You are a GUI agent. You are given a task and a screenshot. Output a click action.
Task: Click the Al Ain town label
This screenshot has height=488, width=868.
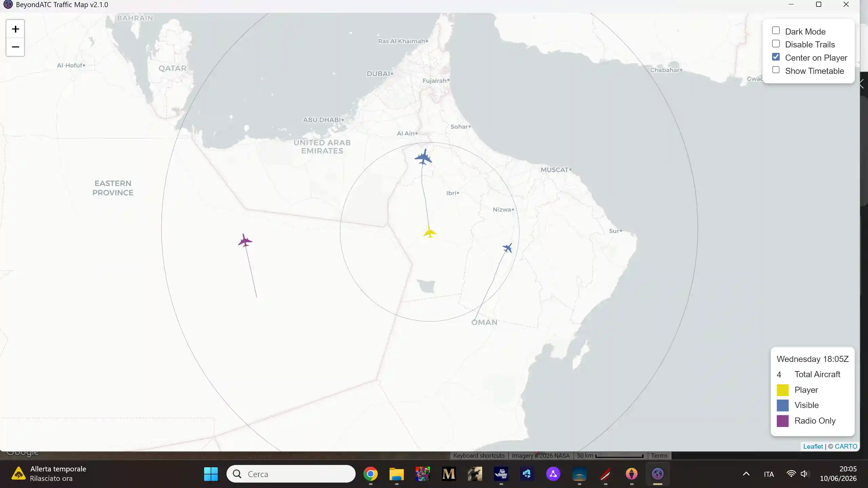[x=406, y=133]
